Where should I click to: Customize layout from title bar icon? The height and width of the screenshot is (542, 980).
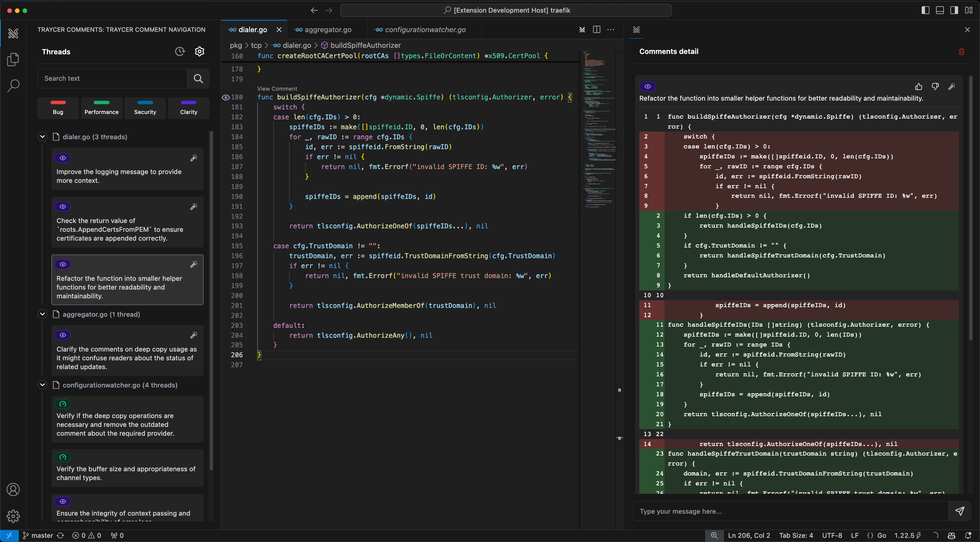click(969, 10)
